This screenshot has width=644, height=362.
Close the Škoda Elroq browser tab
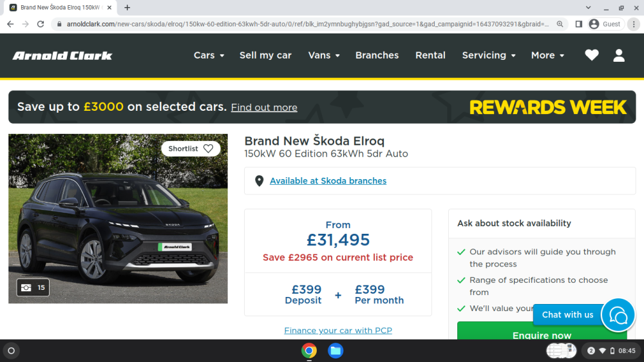click(109, 7)
